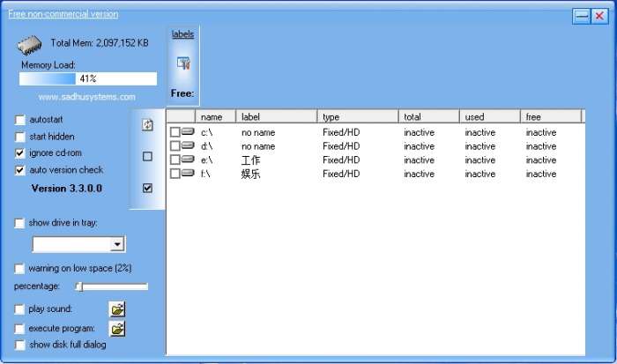Enable show disk full dialog

click(19, 345)
